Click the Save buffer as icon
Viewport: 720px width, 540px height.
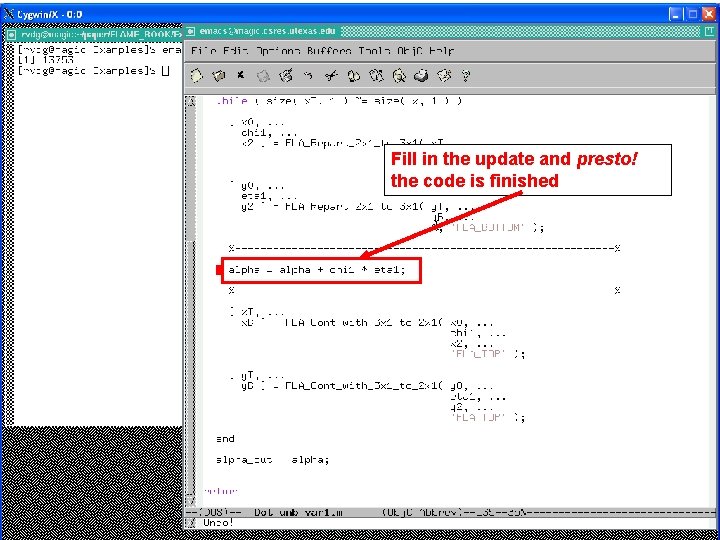click(286, 75)
